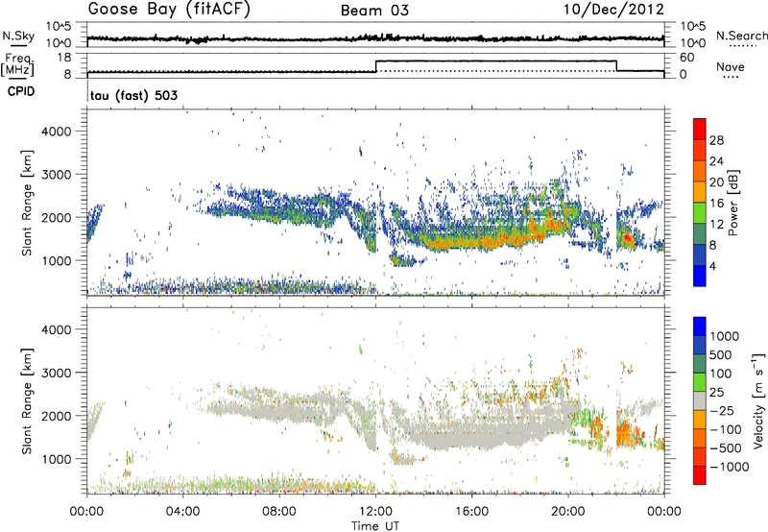Viewport: 768px width, 532px height.
Task: Click the '16:00' time tick label
Action: coord(471,512)
